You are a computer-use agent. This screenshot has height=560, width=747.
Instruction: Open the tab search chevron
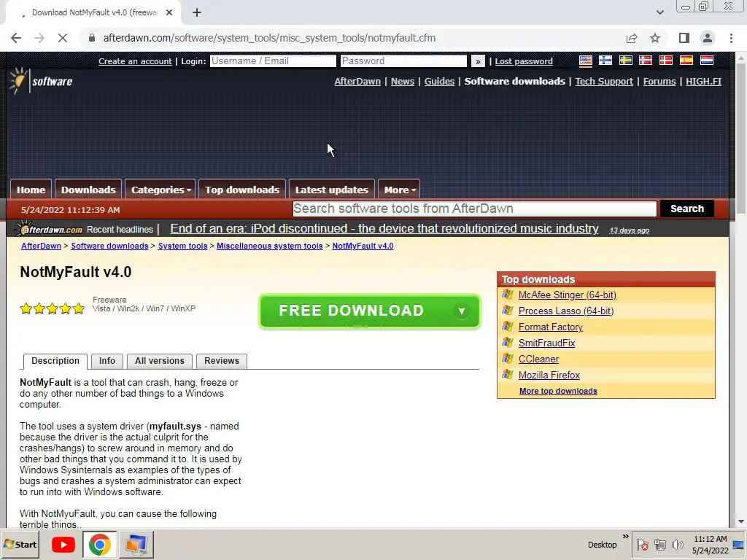(659, 12)
